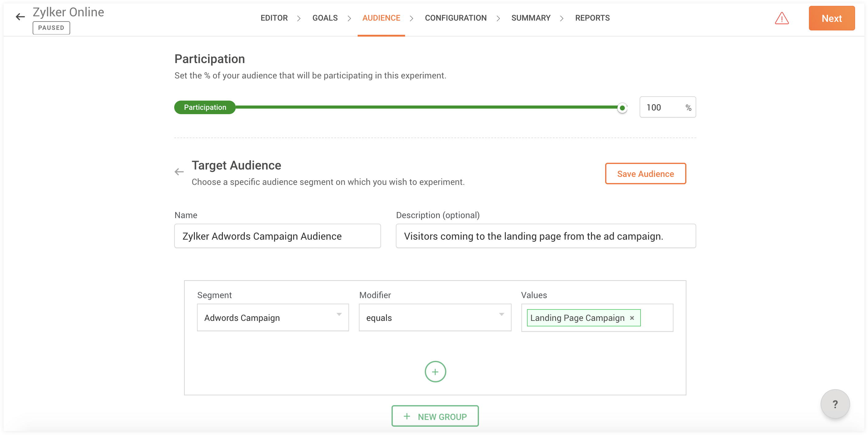Screen dimensions: 868x435
Task: Click the chevron between Editor and Goals
Action: tap(299, 18)
